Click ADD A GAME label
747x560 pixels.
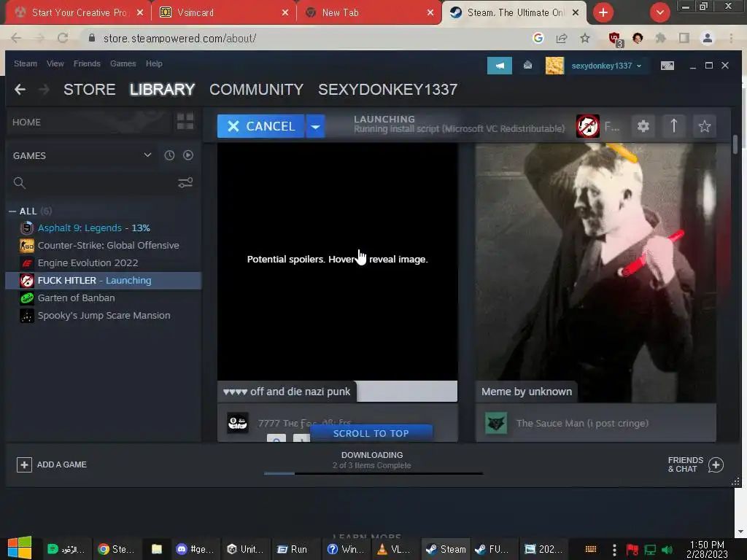coord(62,464)
